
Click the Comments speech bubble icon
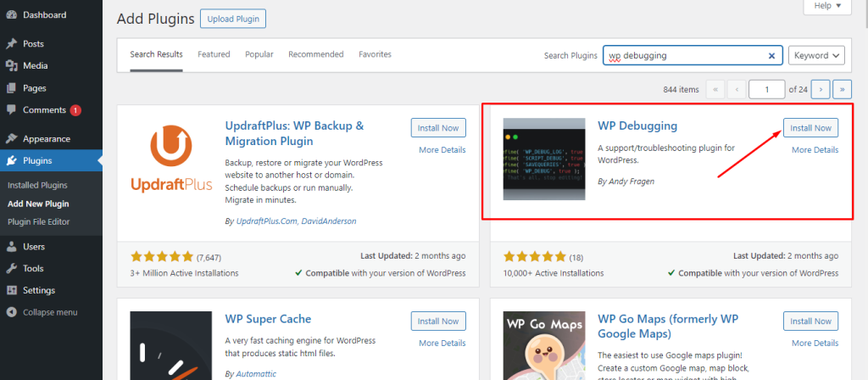click(x=11, y=110)
